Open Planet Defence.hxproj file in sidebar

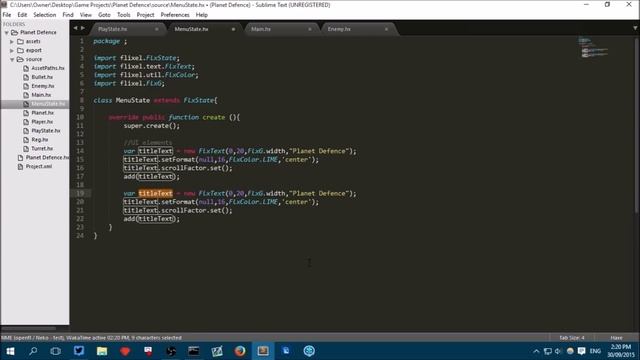(x=47, y=158)
